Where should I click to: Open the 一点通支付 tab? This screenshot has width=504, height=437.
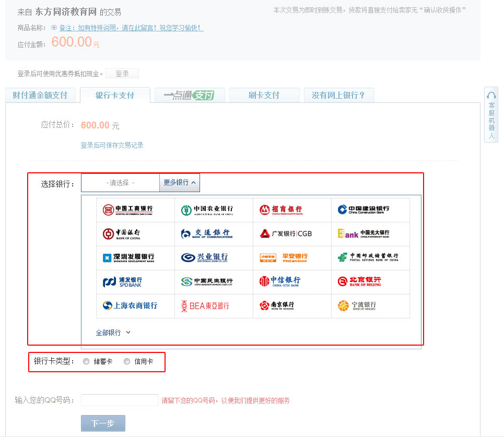[190, 95]
